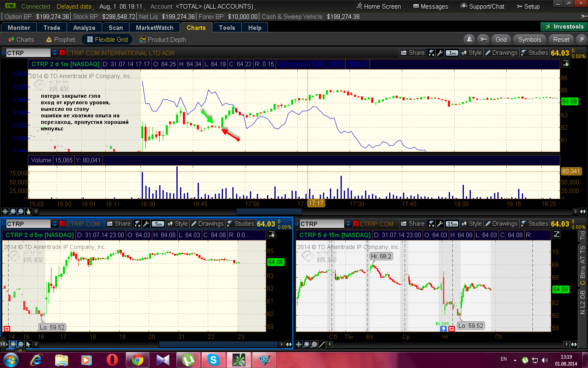Click the top chart horizontal scrollbar thumb
588x368 pixels.
[x=269, y=211]
